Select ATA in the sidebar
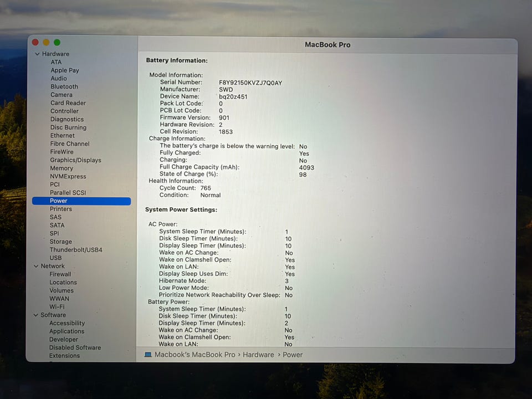Screen dimensions: 532x399 57,62
